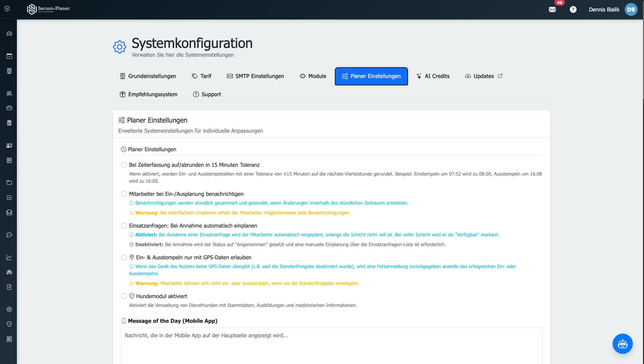
Task: Switch to the Empfehlungssystem tab
Action: point(149,95)
